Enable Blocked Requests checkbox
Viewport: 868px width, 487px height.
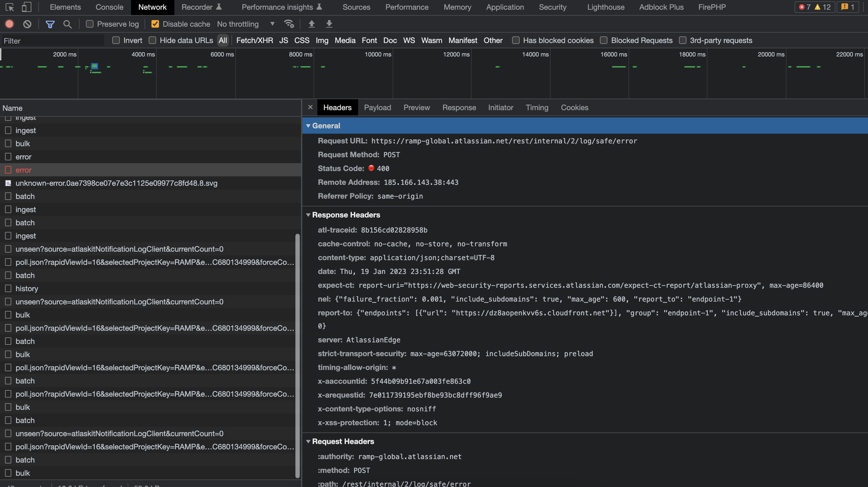603,40
